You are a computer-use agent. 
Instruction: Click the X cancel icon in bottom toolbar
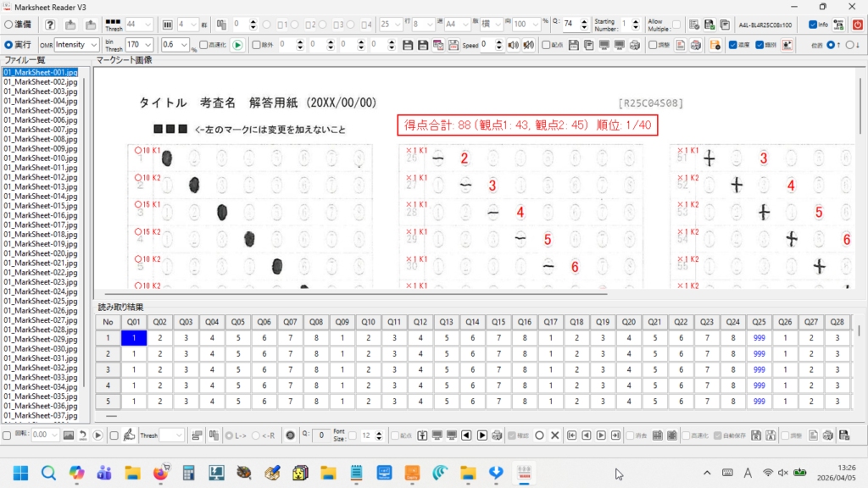click(554, 435)
